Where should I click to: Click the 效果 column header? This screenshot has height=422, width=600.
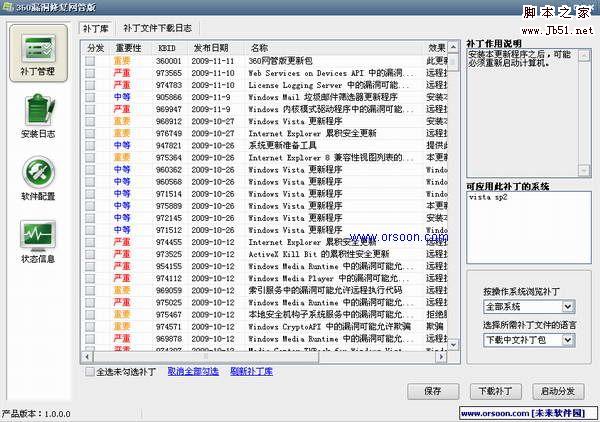pyautogui.click(x=437, y=48)
